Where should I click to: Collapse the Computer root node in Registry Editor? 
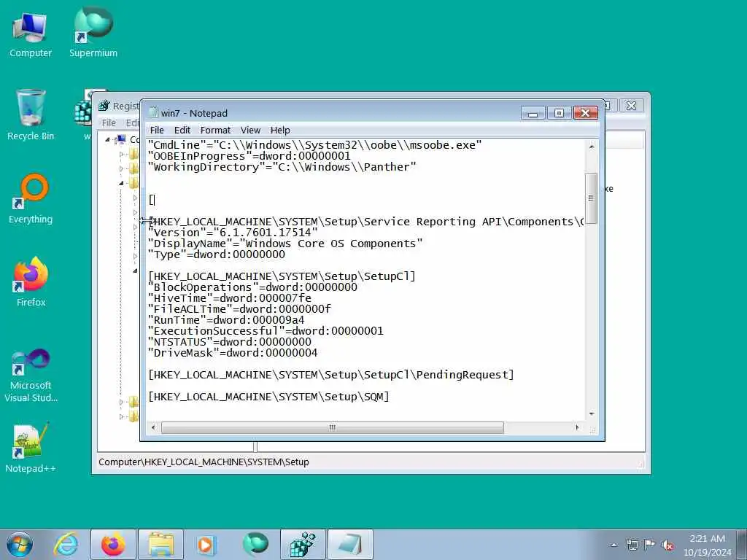click(108, 139)
